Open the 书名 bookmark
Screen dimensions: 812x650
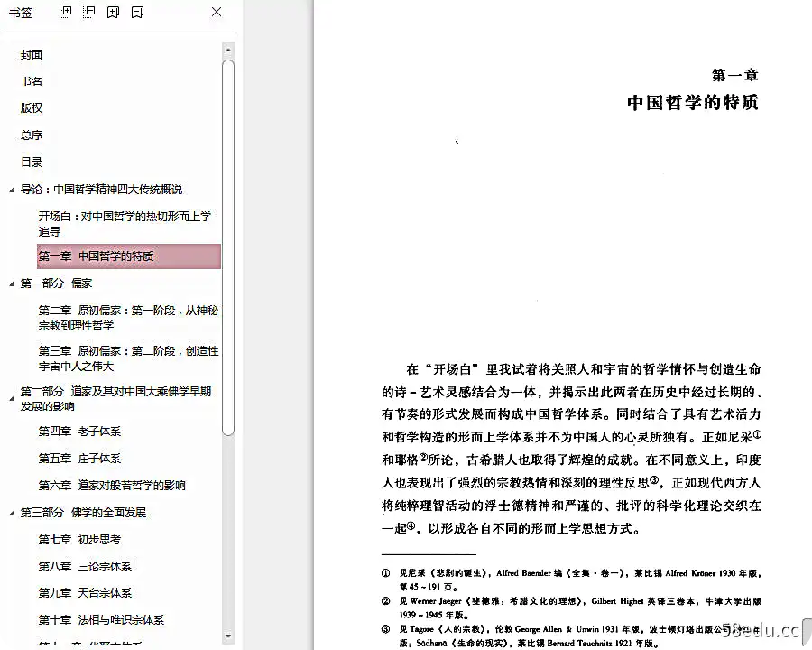[32, 81]
